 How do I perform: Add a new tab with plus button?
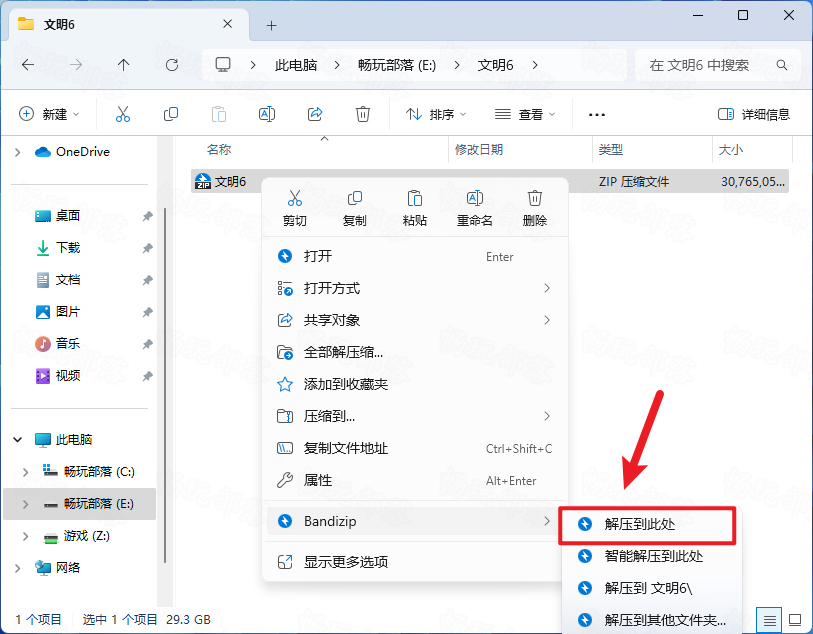coord(271,25)
